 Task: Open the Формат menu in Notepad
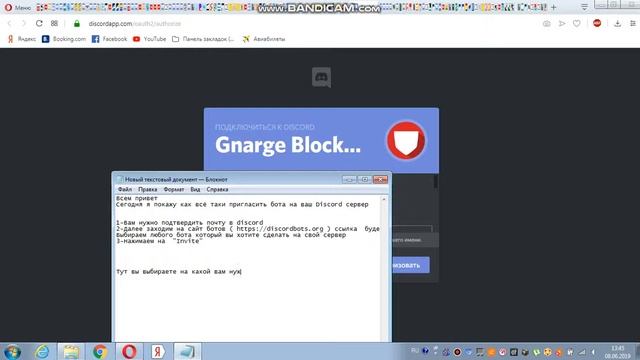coord(173,189)
